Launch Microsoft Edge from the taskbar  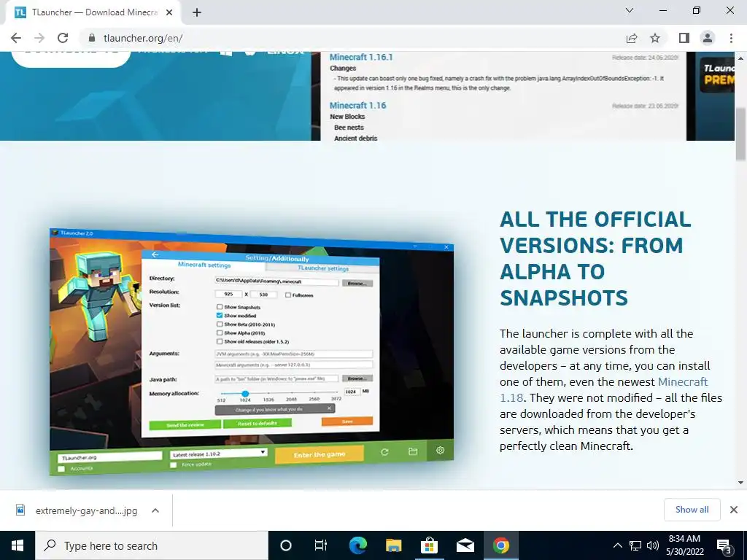pyautogui.click(x=357, y=545)
